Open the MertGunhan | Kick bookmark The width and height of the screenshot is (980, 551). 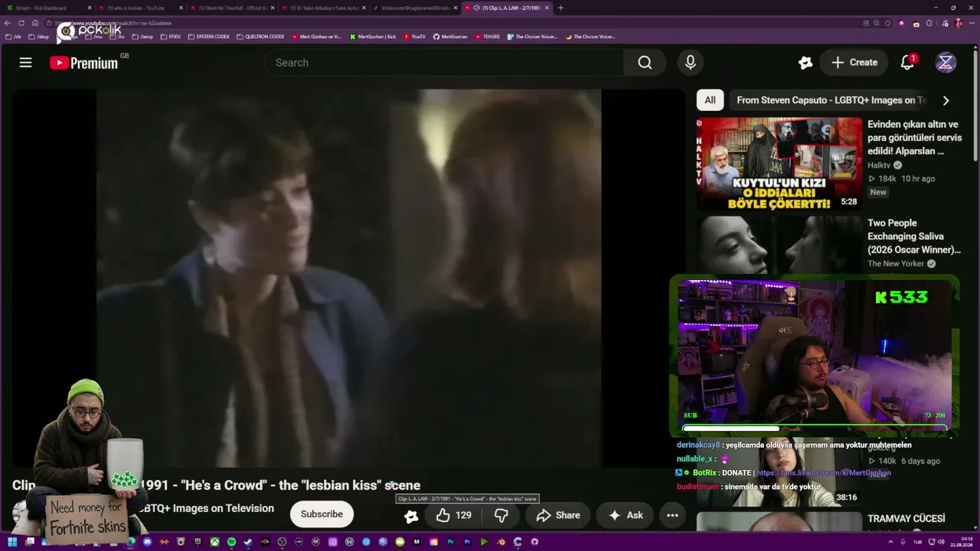click(x=373, y=37)
